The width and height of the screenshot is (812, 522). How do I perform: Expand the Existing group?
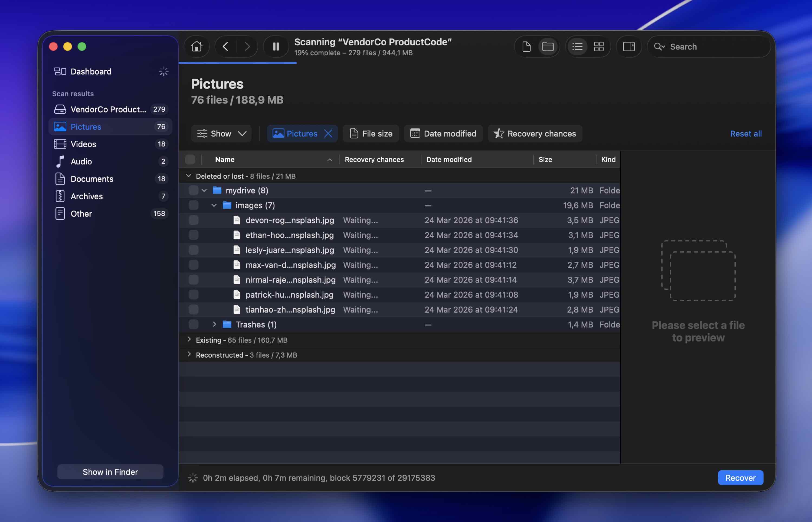(189, 339)
